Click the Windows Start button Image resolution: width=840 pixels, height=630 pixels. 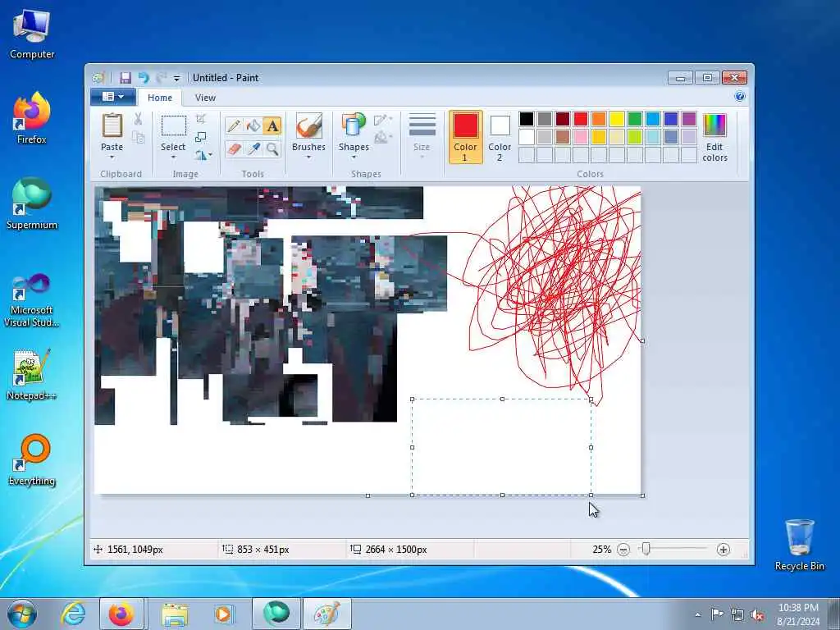tap(22, 614)
